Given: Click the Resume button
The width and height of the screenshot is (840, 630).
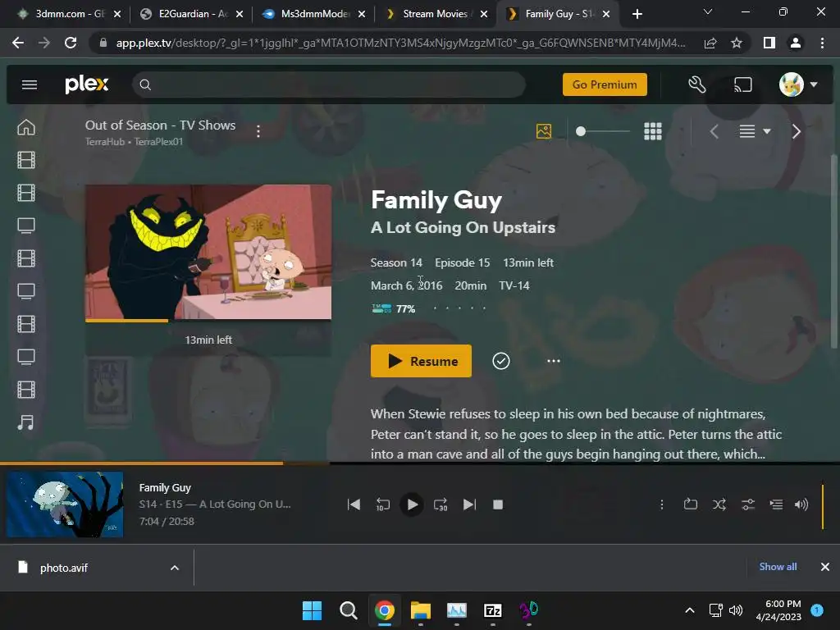Looking at the screenshot, I should [x=421, y=361].
